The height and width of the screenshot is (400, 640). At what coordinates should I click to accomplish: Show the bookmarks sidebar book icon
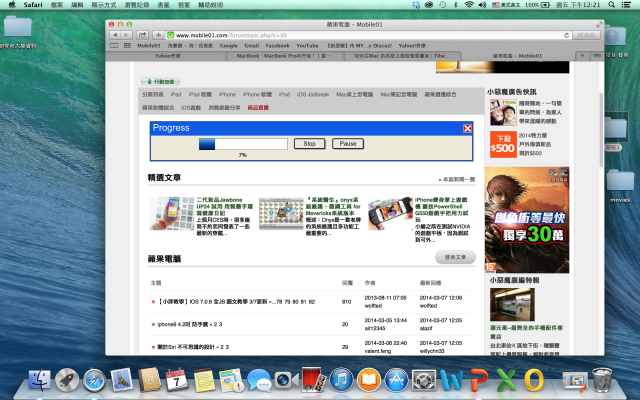114,46
